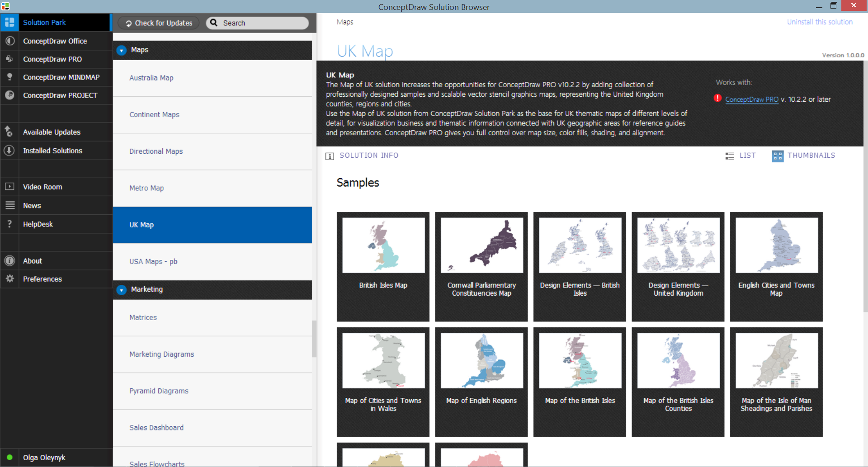Open Design Elements — United Kingdom sample

(678, 267)
